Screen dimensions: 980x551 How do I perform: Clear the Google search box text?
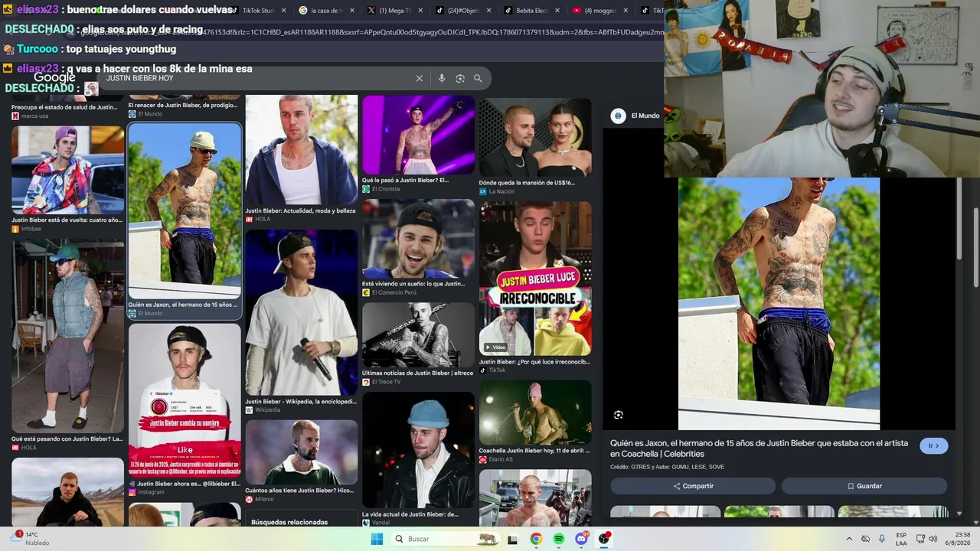419,78
